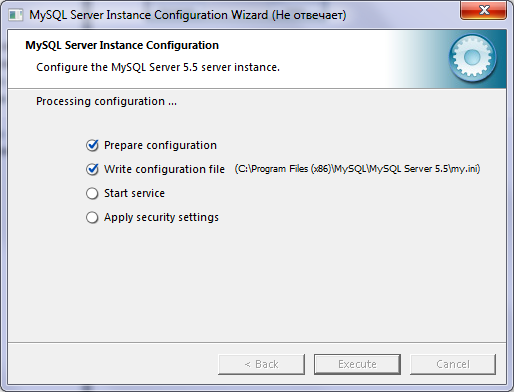Click the blue gear logo in header

click(x=472, y=58)
